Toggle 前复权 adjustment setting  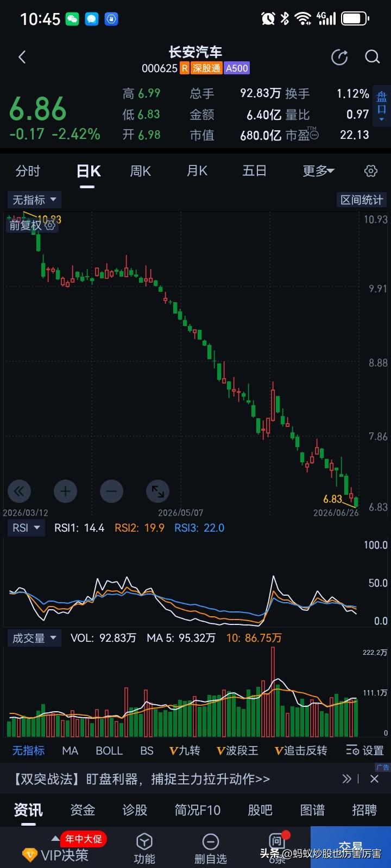click(x=32, y=225)
